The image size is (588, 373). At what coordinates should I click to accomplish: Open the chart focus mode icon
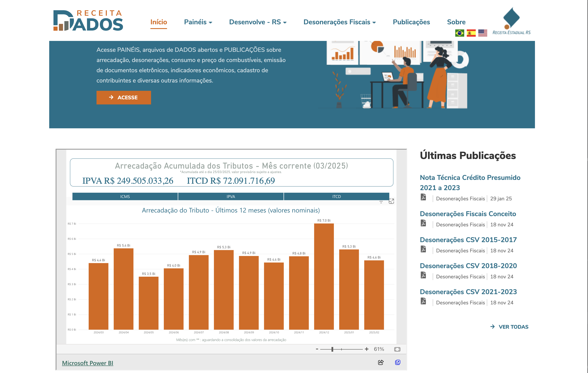point(391,201)
